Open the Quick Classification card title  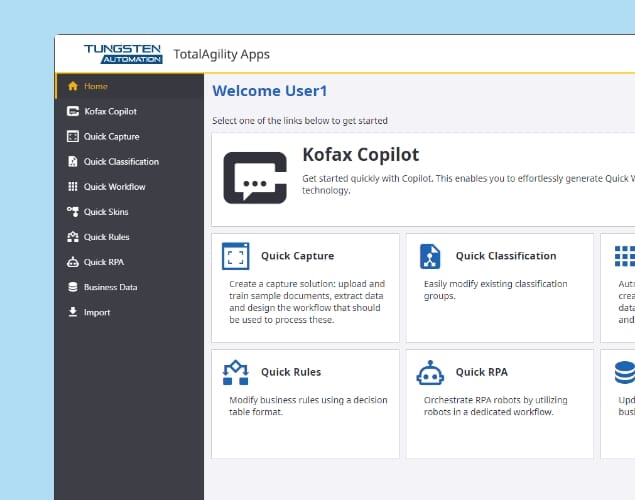[x=506, y=256]
